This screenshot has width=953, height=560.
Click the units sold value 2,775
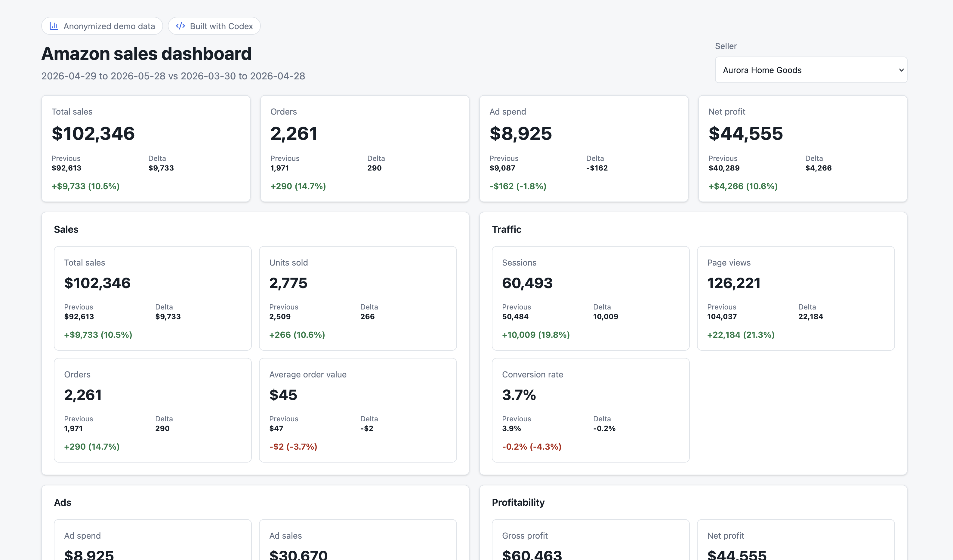pyautogui.click(x=288, y=283)
